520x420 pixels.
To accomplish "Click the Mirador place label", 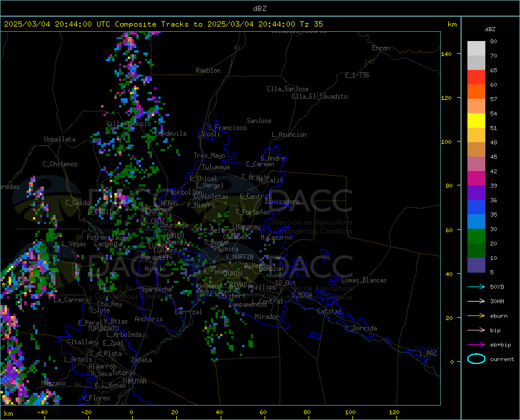I will [x=267, y=317].
